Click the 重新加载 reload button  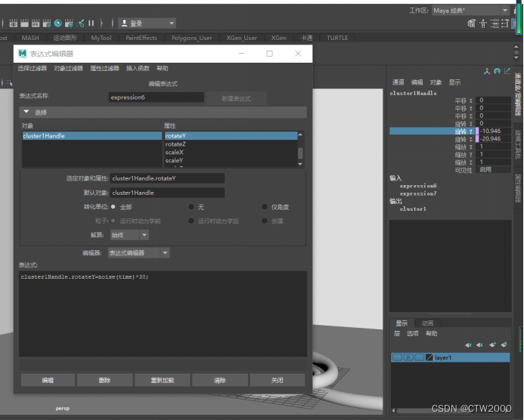163,380
